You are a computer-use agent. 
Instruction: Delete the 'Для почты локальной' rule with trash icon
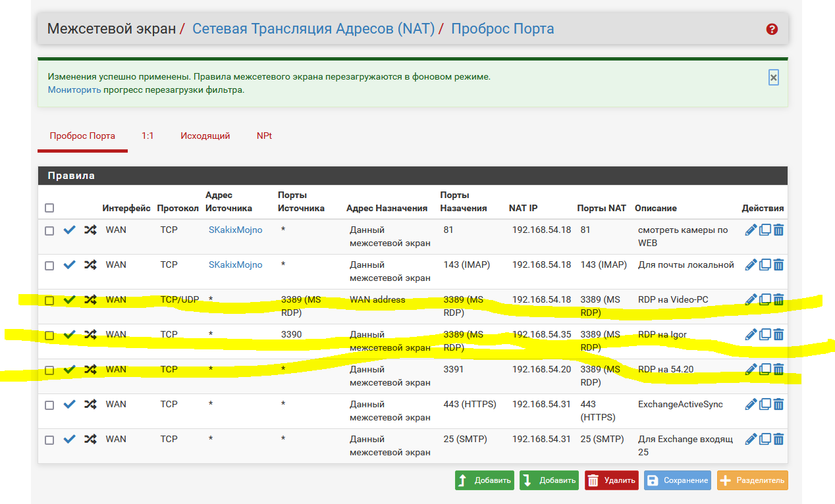click(x=778, y=265)
